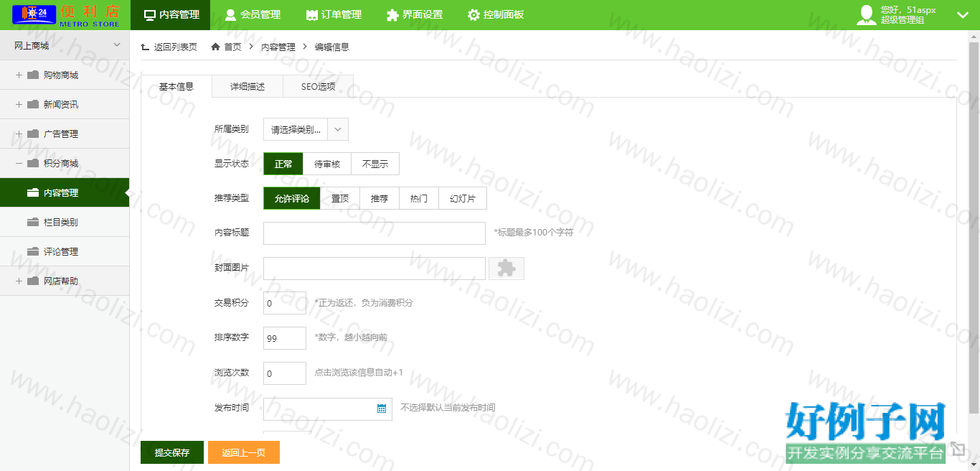The image size is (980, 471).
Task: Click the folder icon next to 广告管理
Action: pyautogui.click(x=33, y=134)
